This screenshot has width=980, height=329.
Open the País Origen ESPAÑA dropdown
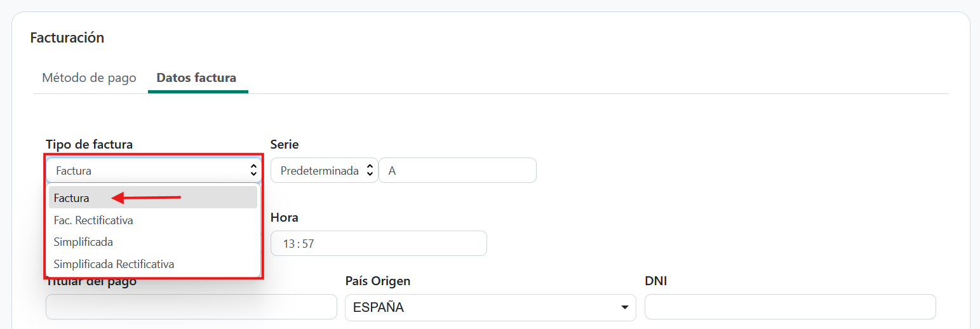click(x=490, y=307)
